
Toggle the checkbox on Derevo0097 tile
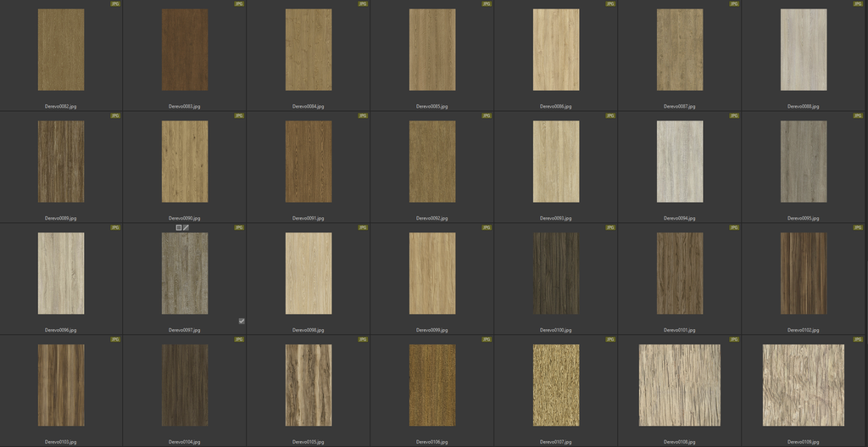(x=242, y=321)
